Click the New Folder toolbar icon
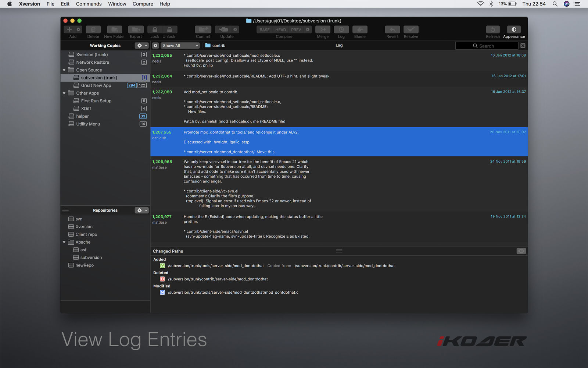Screen dimensions: 588x368 115,29
